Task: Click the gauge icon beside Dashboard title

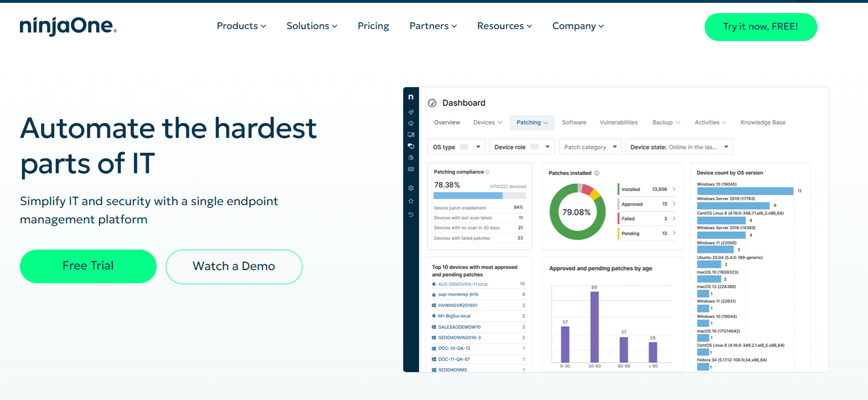Action: pos(432,103)
